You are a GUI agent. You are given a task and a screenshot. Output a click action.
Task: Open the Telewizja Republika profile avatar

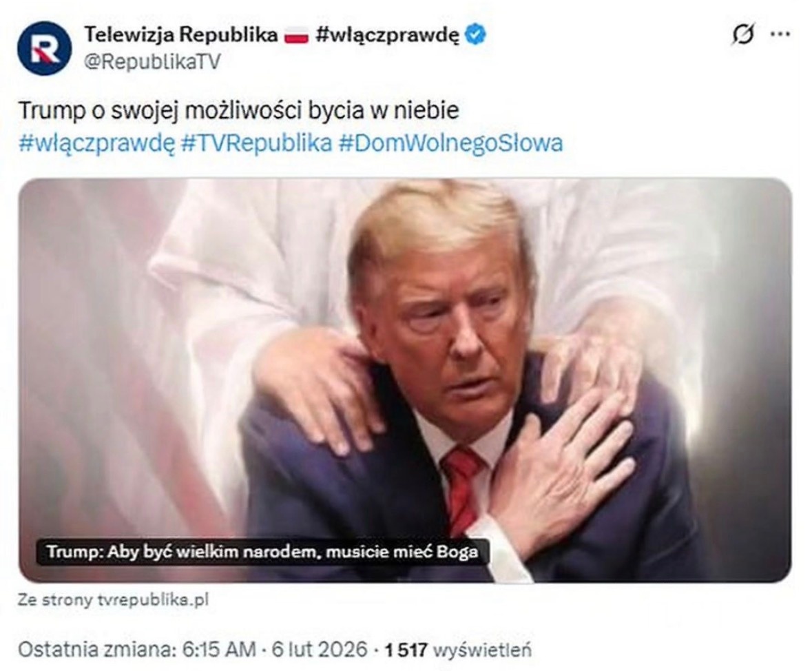pyautogui.click(x=44, y=48)
